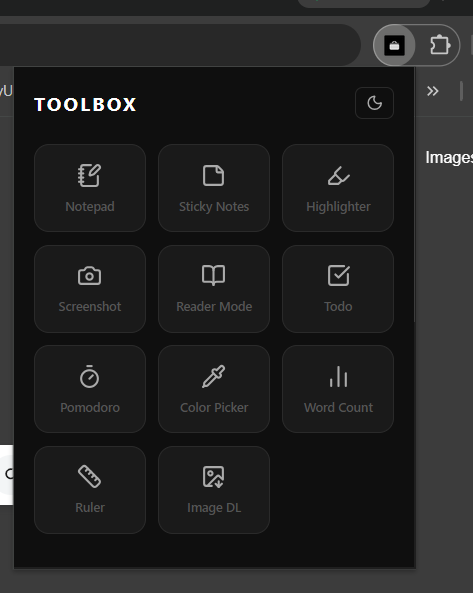The width and height of the screenshot is (473, 593).
Task: Open the Notepad tool
Action: pyautogui.click(x=90, y=188)
